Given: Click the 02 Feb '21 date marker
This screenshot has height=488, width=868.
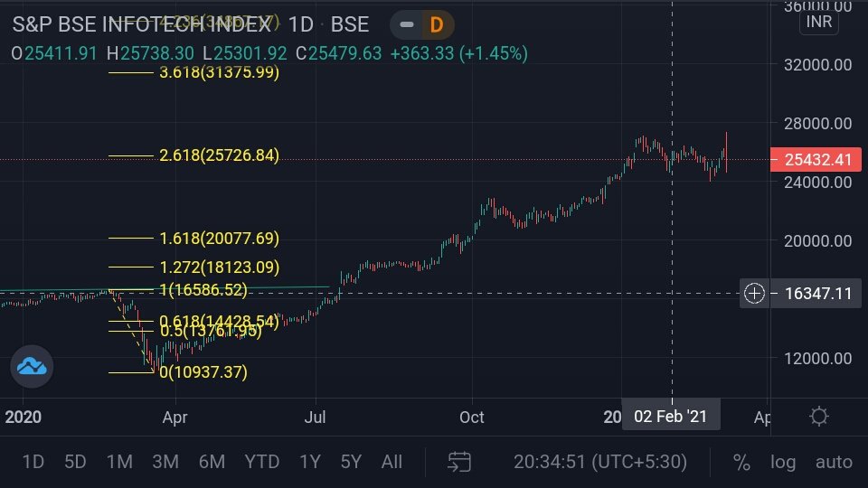Looking at the screenshot, I should [671, 416].
